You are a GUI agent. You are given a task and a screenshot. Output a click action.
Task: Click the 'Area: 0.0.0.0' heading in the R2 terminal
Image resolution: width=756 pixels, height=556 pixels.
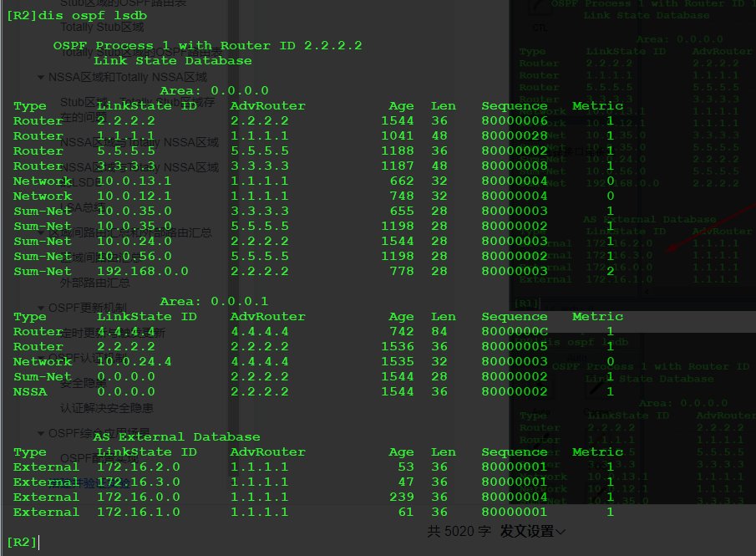tap(214, 91)
